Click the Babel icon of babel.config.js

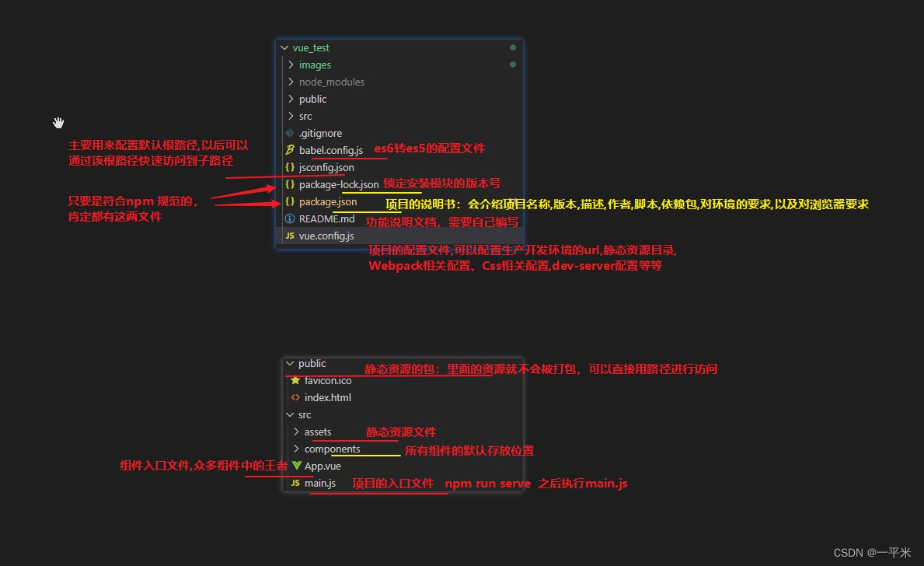[290, 150]
